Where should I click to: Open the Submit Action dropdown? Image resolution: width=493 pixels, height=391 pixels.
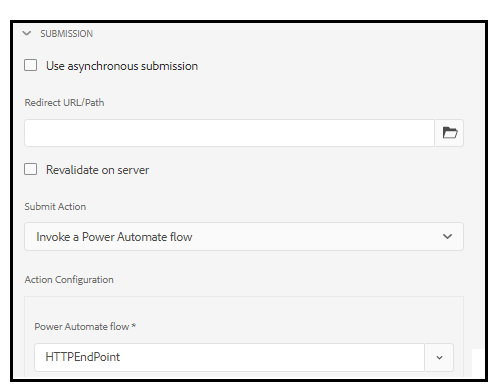point(244,237)
